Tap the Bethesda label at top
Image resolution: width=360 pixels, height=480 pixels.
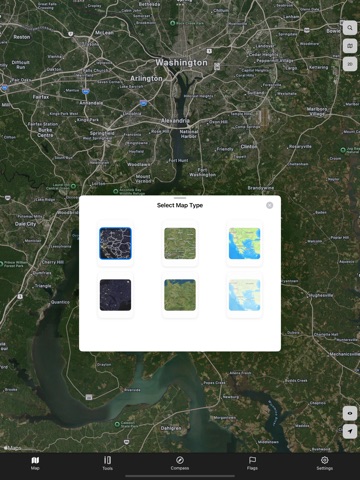pyautogui.click(x=149, y=4)
